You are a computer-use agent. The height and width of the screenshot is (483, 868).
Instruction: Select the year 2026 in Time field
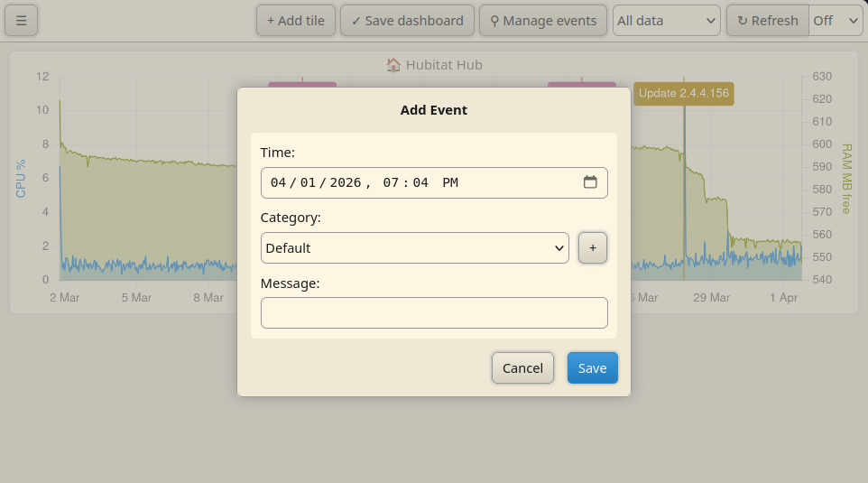pyautogui.click(x=346, y=182)
